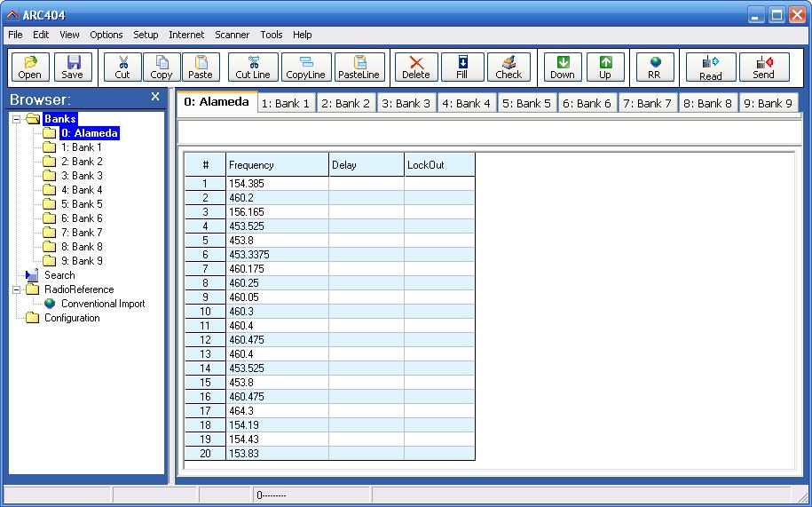Switch to the 8: Bank 8 tab

pos(708,104)
